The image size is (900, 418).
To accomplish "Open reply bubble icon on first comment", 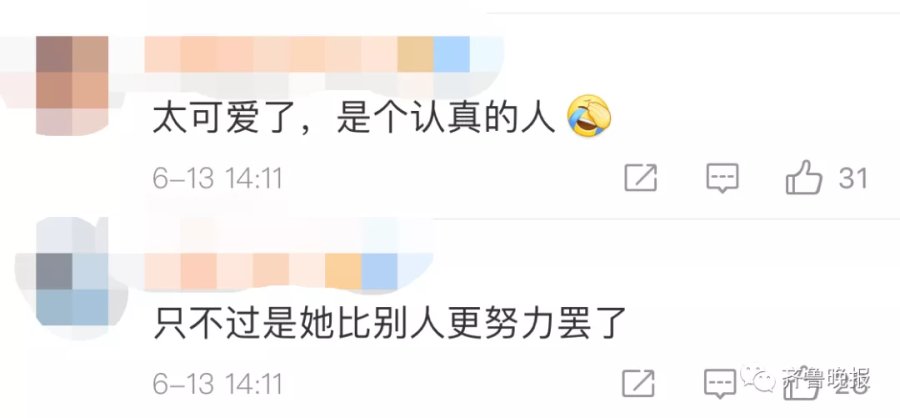I will 722,178.
